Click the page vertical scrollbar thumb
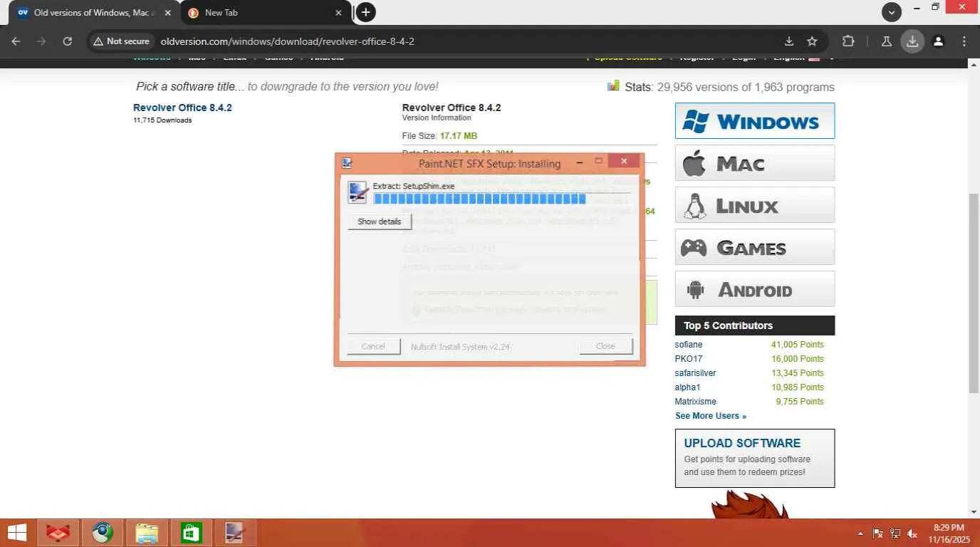The width and height of the screenshot is (980, 547). pos(974,293)
